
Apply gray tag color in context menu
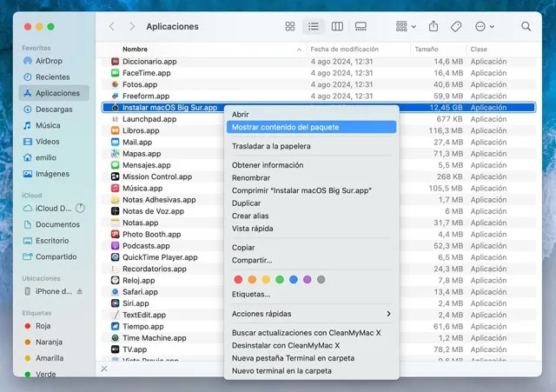(321, 280)
